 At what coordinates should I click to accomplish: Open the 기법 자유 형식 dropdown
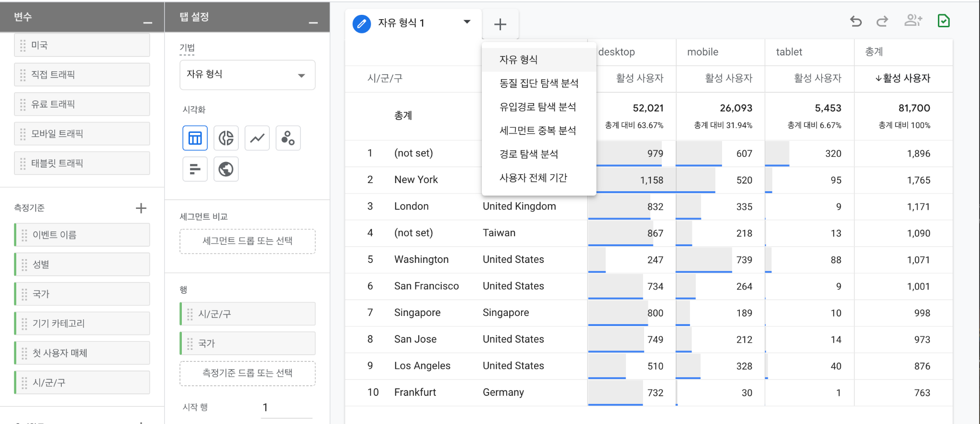click(247, 75)
